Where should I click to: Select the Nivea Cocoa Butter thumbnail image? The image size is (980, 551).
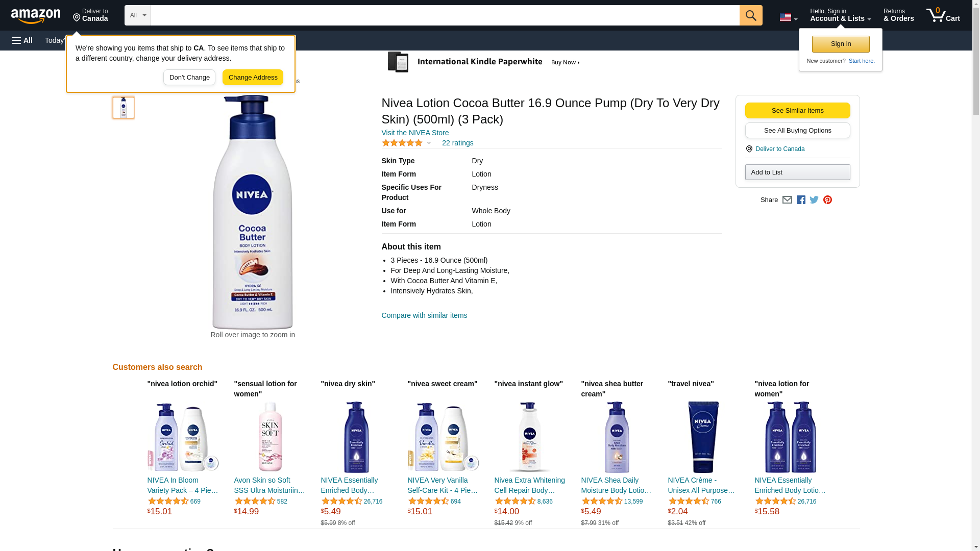click(x=124, y=108)
